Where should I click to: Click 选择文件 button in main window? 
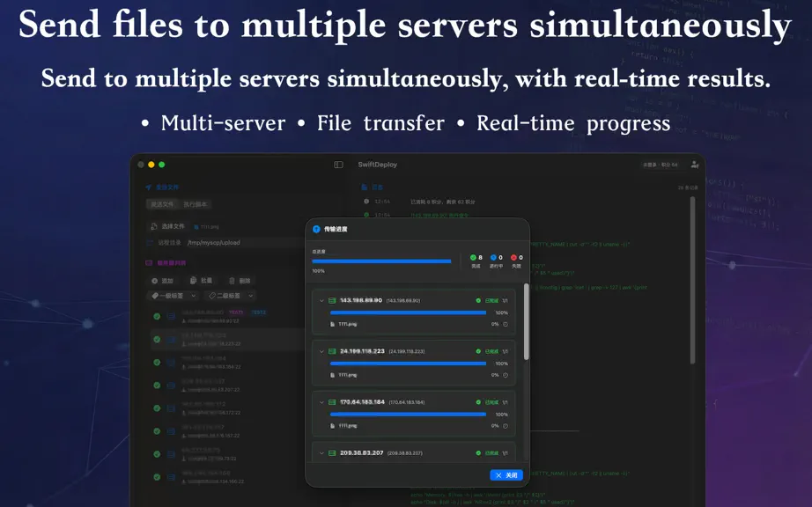click(x=168, y=226)
